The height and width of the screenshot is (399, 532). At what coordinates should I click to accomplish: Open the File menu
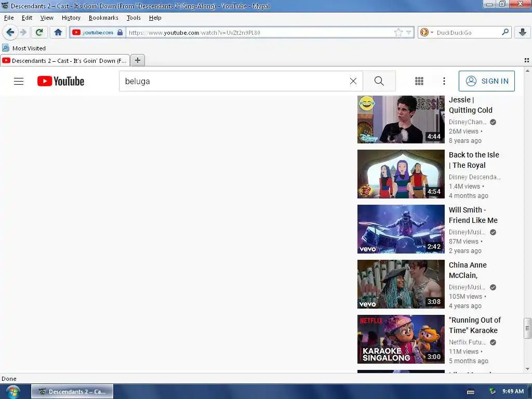click(9, 18)
